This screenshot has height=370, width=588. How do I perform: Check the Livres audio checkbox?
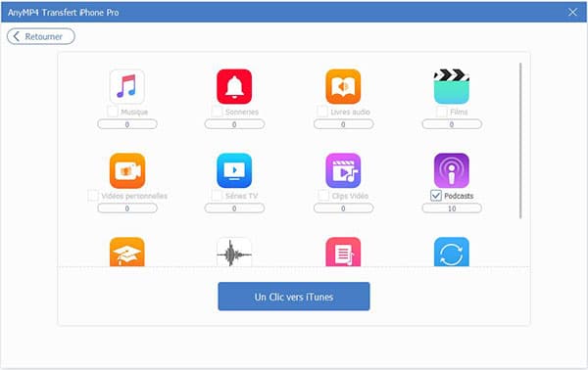322,112
